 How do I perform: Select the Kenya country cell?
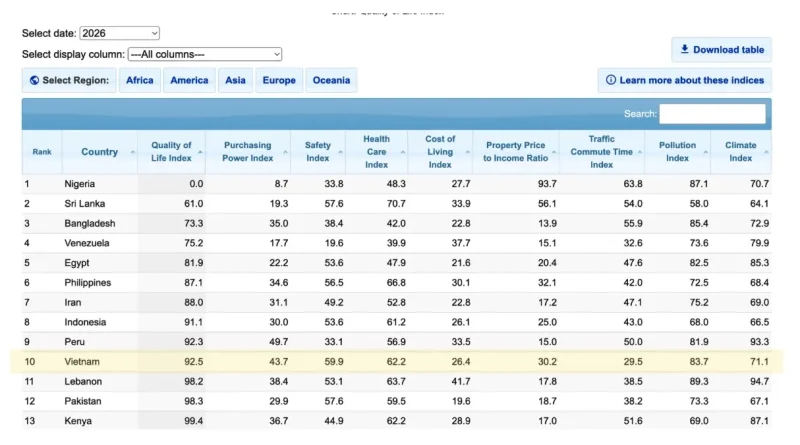tap(78, 421)
